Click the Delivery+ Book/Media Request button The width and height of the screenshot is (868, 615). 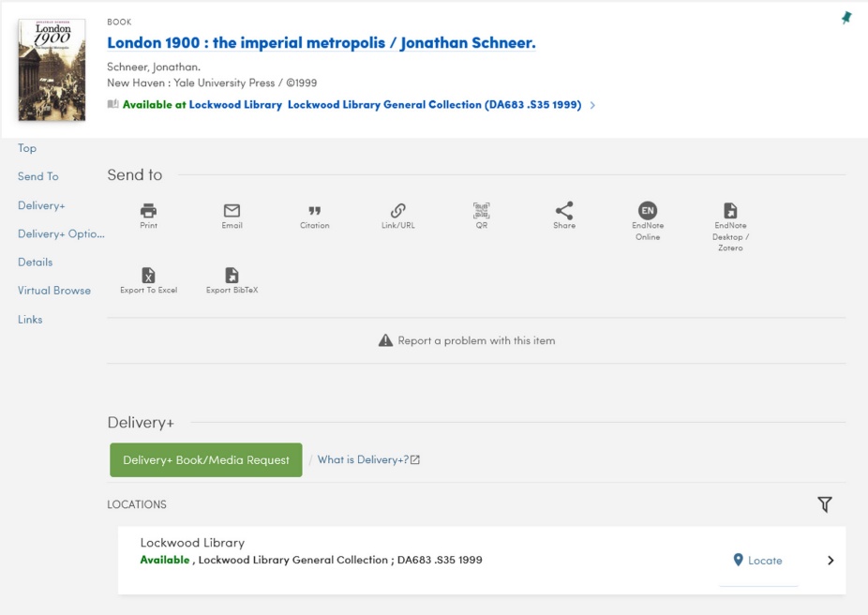(205, 460)
